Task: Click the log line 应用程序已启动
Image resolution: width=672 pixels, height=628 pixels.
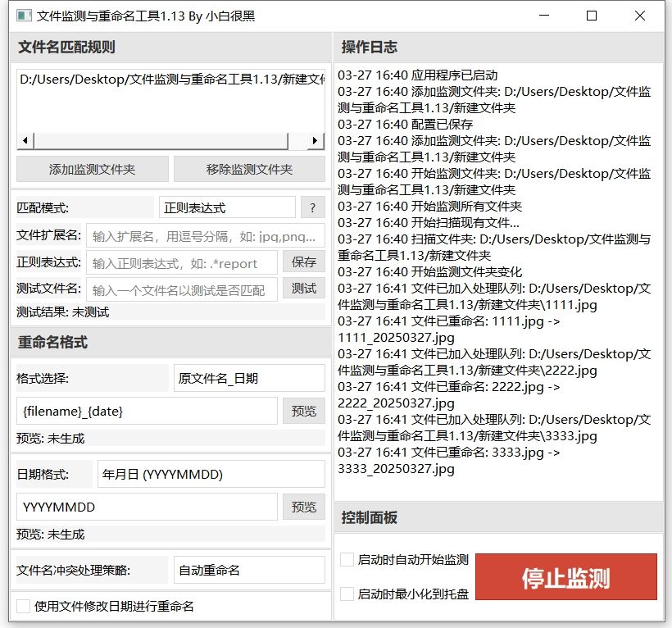Action: tap(417, 75)
